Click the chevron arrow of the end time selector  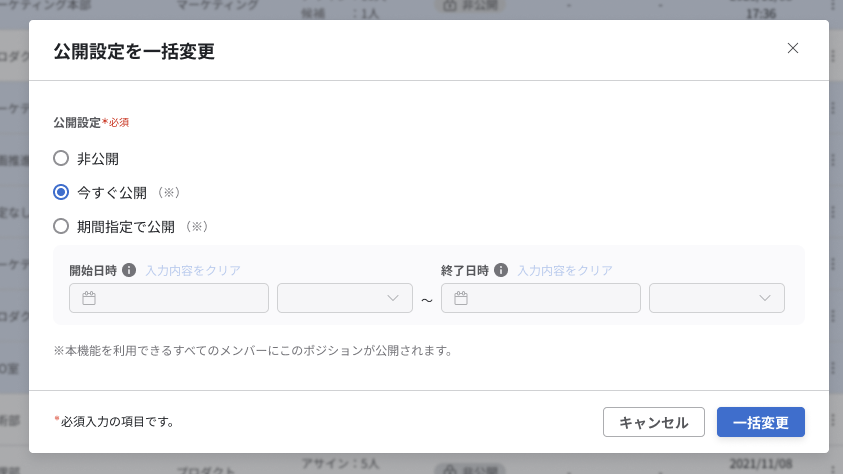(765, 298)
